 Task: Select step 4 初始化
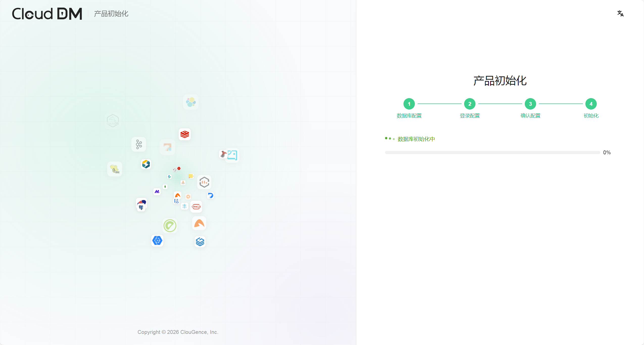pos(591,109)
